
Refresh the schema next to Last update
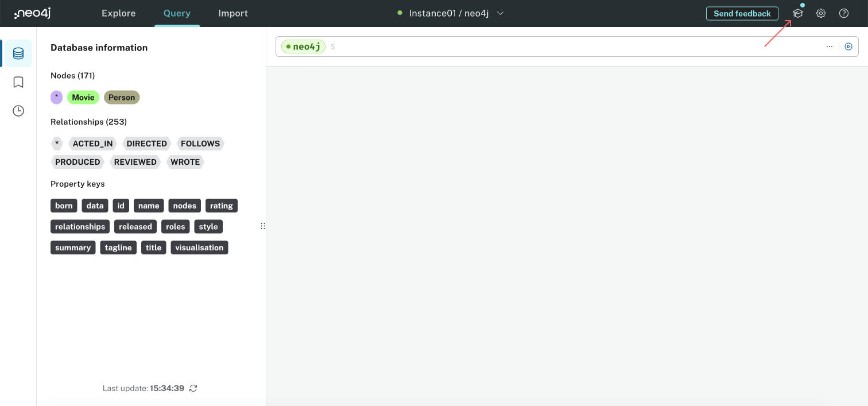coord(193,388)
